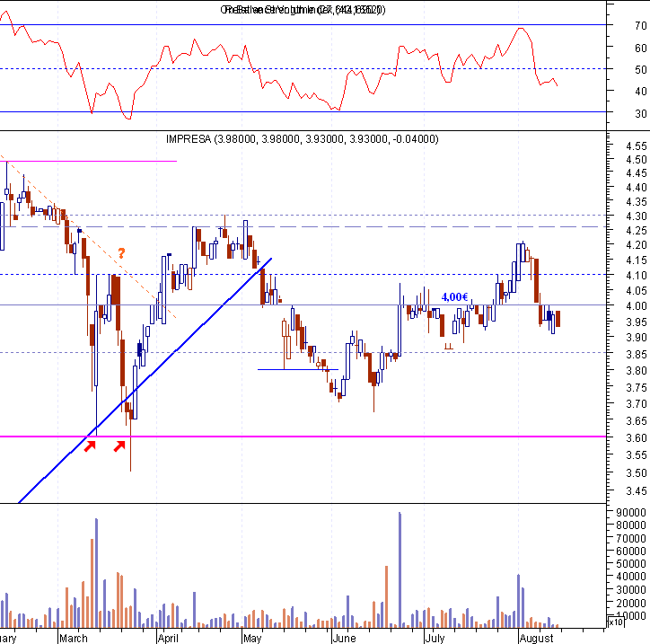This screenshot has height=644, width=650.
Task: Click the 50 level on the RSI scale
Action: coord(640,70)
